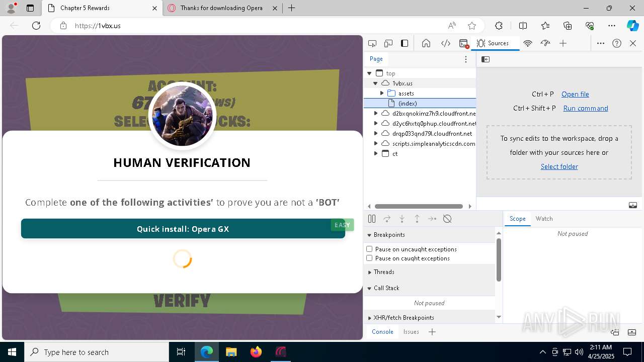The image size is (644, 362).
Task: Open the Network panel wifi icon
Action: point(528,43)
